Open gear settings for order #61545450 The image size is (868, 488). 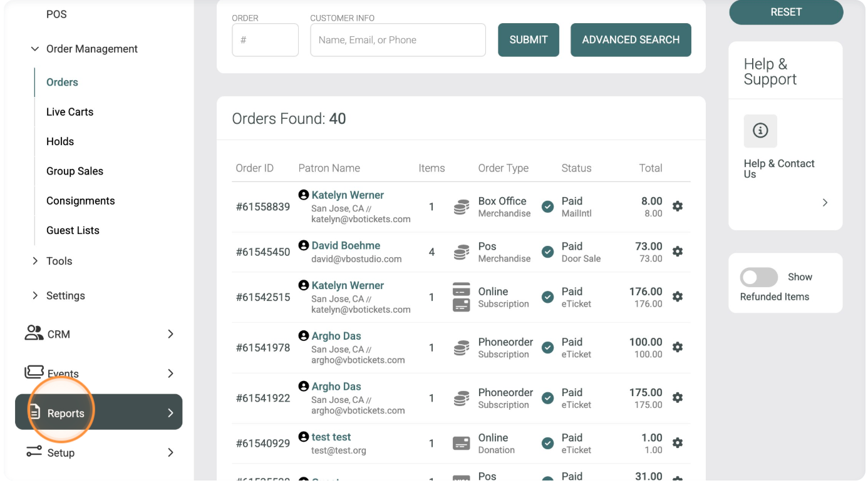677,251
